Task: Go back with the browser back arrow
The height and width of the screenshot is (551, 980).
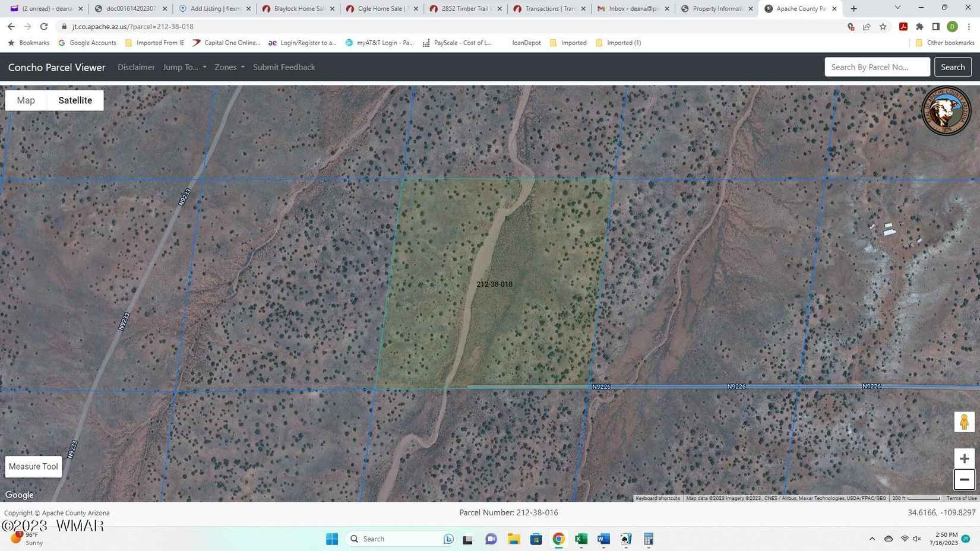Action: click(x=11, y=27)
